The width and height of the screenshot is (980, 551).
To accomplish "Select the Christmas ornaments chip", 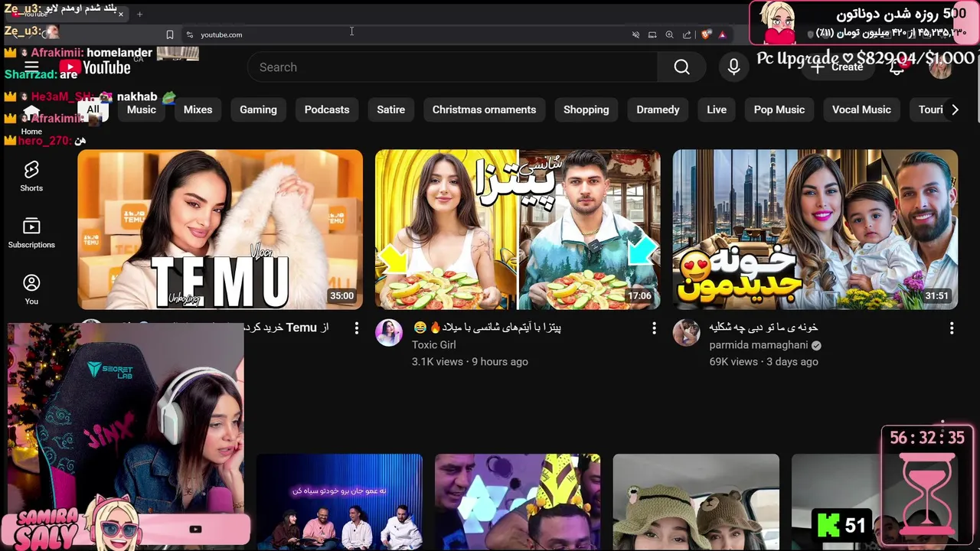I will tap(484, 109).
